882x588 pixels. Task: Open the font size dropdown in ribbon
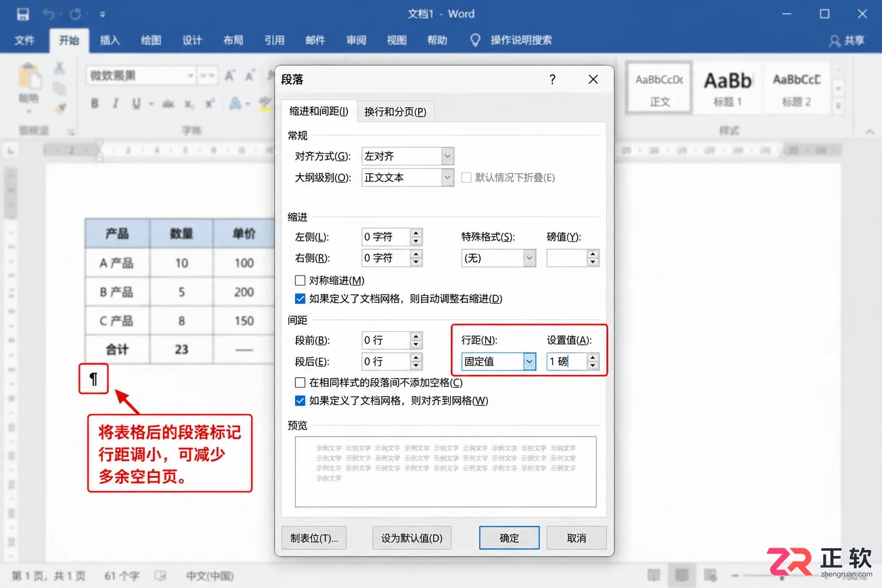point(213,76)
